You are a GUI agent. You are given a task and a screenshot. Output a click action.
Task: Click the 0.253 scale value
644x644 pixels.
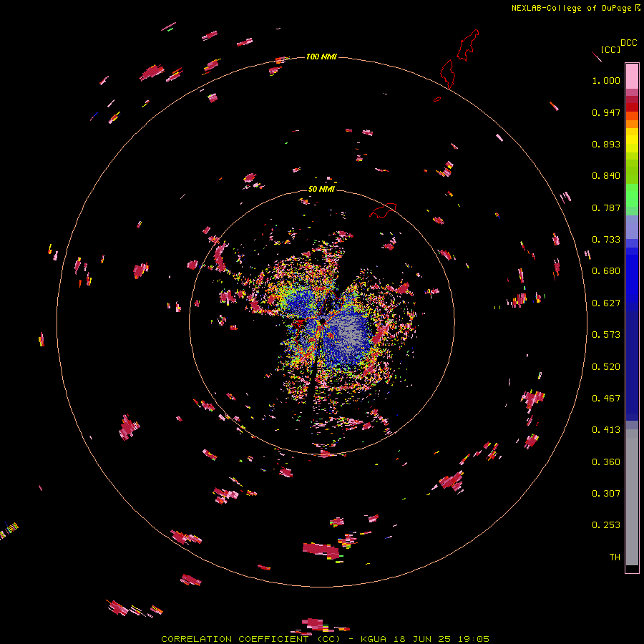point(606,525)
